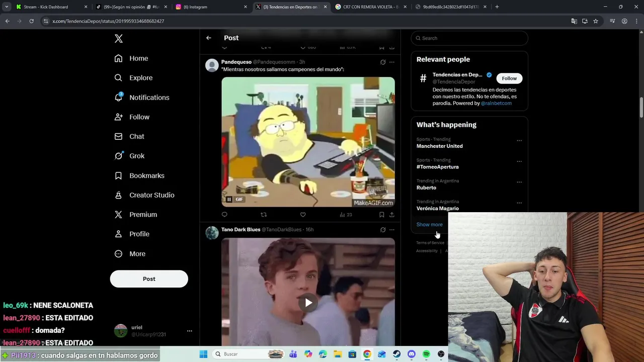Screen dimensions: 644x362
Task: Open options for Ruberto trend
Action: (519, 182)
